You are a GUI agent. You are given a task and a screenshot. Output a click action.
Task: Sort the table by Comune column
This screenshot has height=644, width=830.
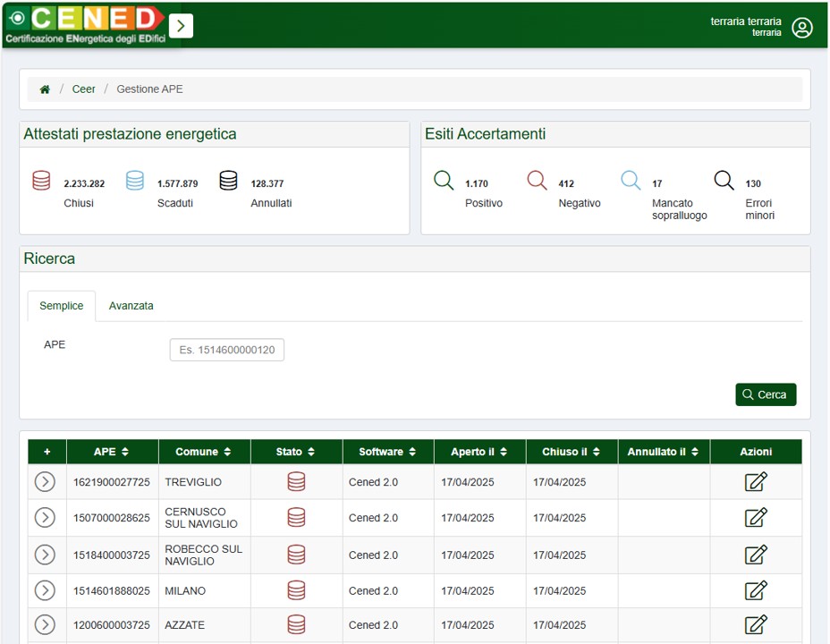click(x=204, y=452)
